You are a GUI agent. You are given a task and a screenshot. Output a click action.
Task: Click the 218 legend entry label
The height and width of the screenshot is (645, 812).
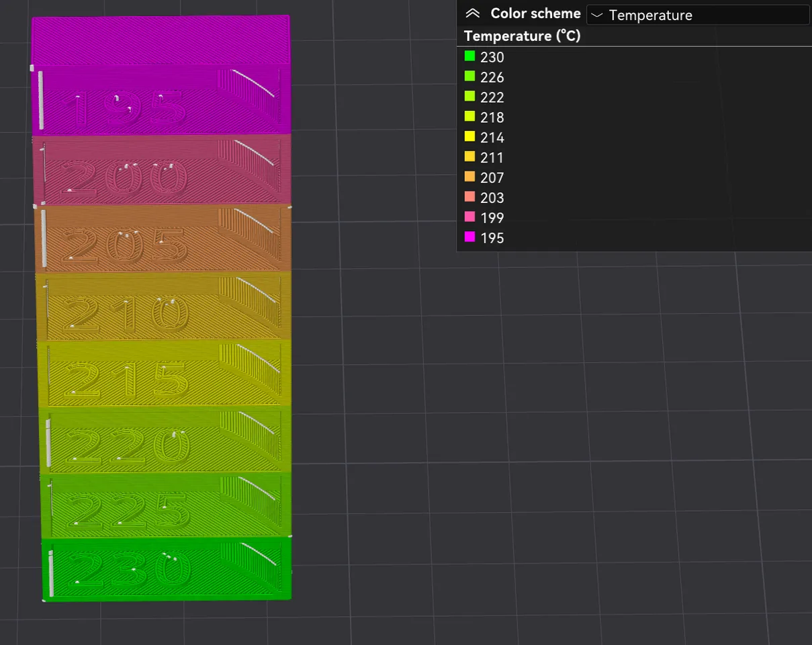[492, 117]
